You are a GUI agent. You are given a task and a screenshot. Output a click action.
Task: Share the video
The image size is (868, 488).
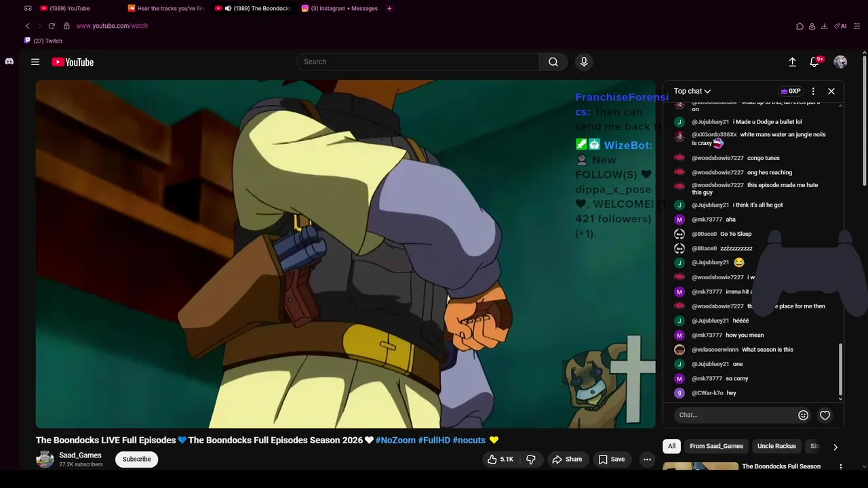pyautogui.click(x=567, y=459)
